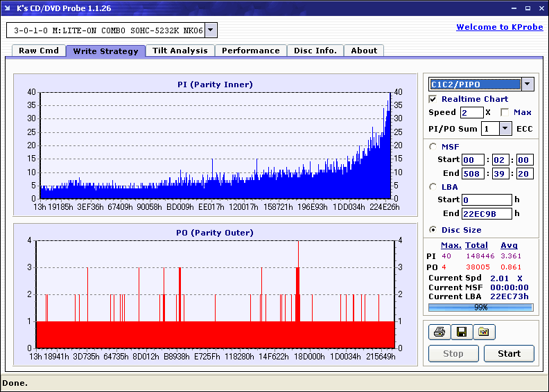Select the MSF radio button
The width and height of the screenshot is (549, 392).
[x=433, y=146]
